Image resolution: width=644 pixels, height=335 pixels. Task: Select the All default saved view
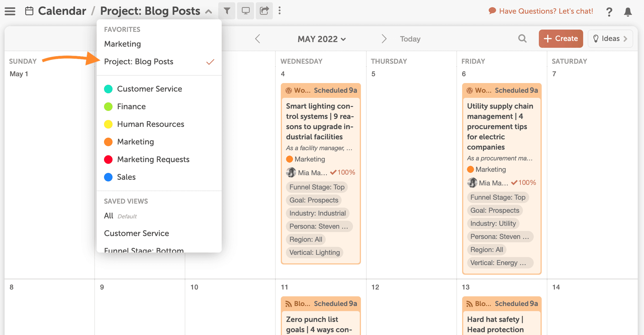121,216
